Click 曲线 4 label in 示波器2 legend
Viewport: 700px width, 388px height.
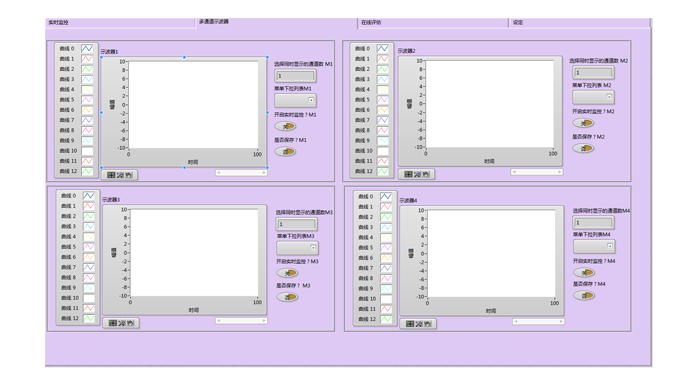pos(362,89)
